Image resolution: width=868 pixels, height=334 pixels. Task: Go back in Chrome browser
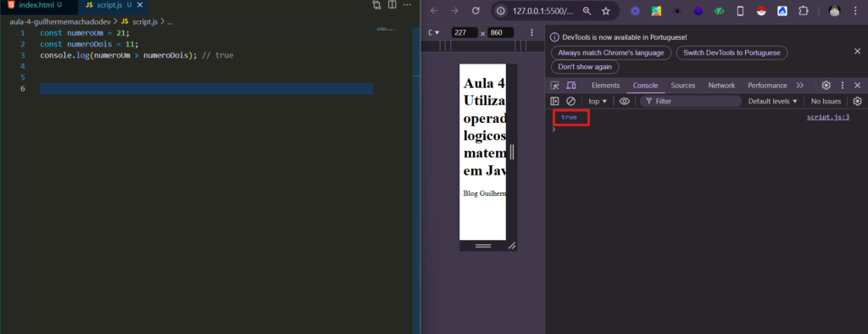[x=434, y=10]
